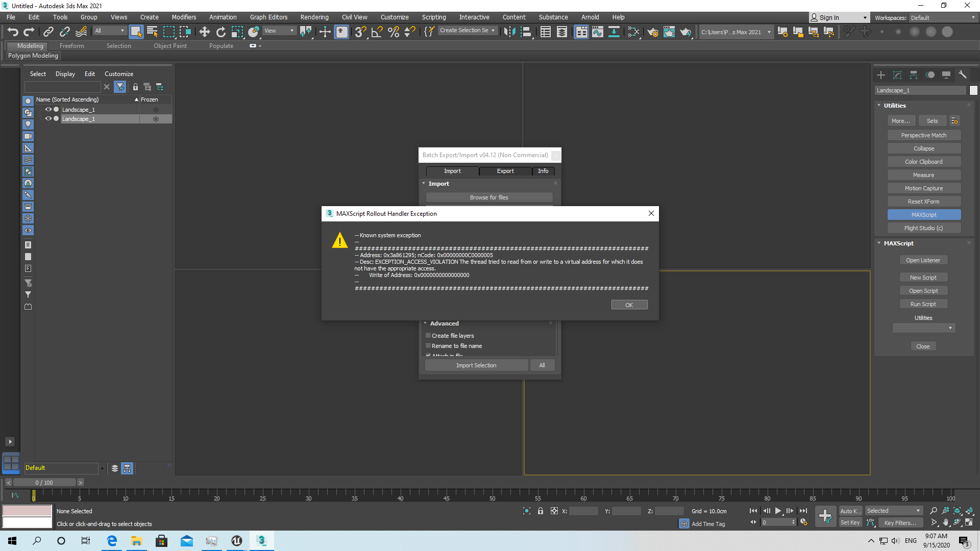
Task: Click the Import Selection button
Action: (476, 365)
